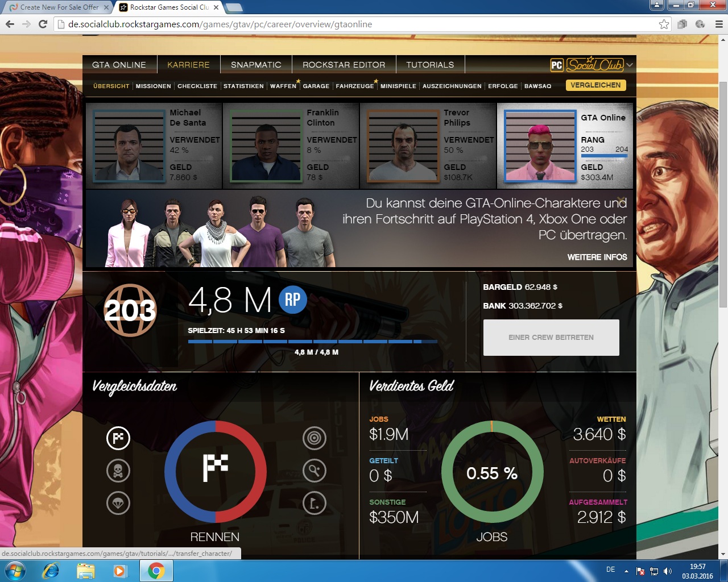Click the network tray icon
The image size is (728, 582).
point(654,571)
